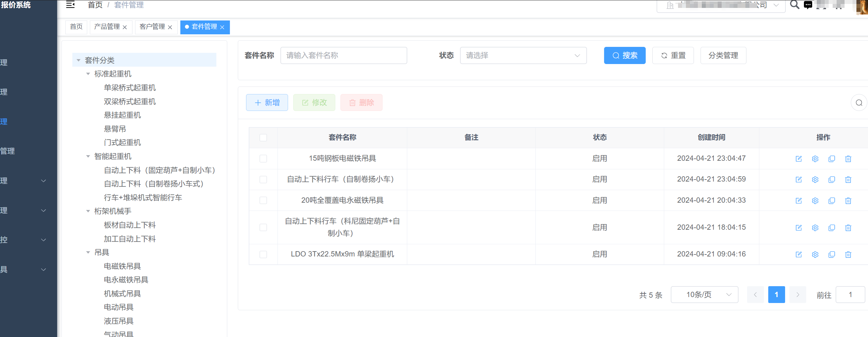
Task: Focus the 套件名称 search input field
Action: tap(343, 55)
